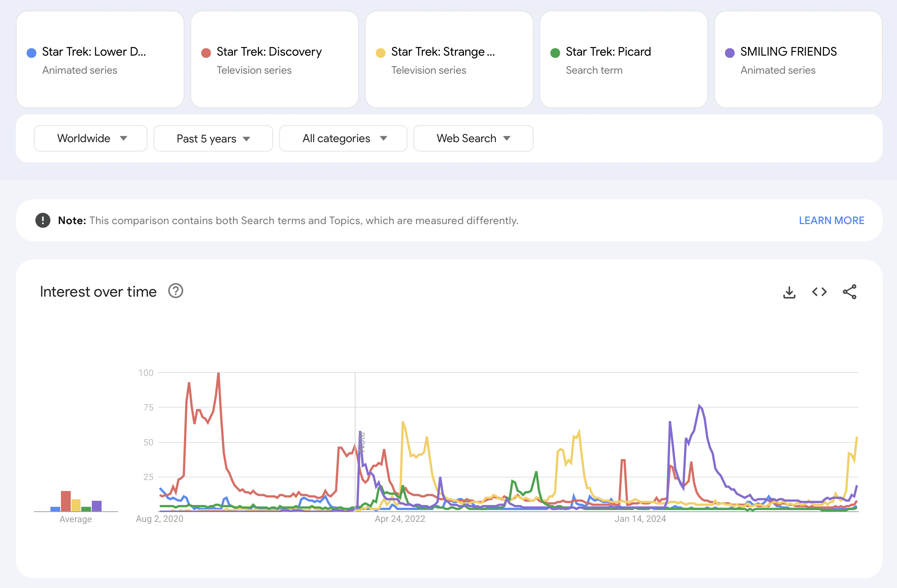Change the Past 5 years time range
Image resolution: width=897 pixels, height=588 pixels.
[213, 138]
